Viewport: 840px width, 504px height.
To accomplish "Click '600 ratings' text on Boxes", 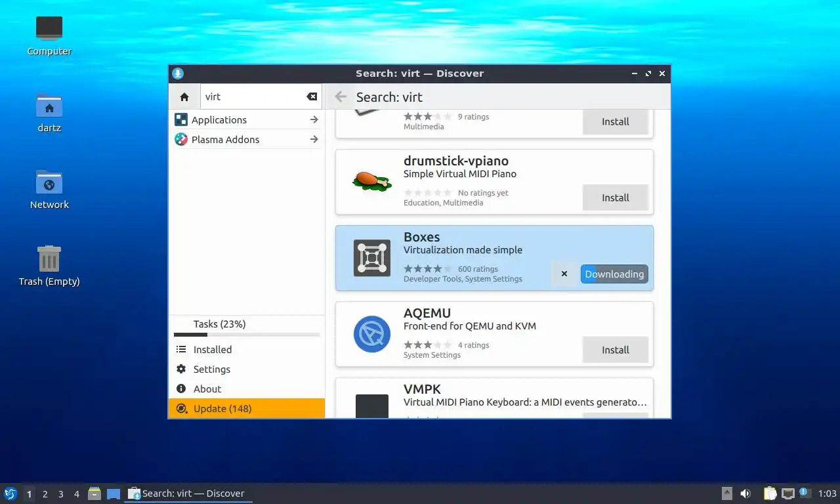I will [x=478, y=269].
